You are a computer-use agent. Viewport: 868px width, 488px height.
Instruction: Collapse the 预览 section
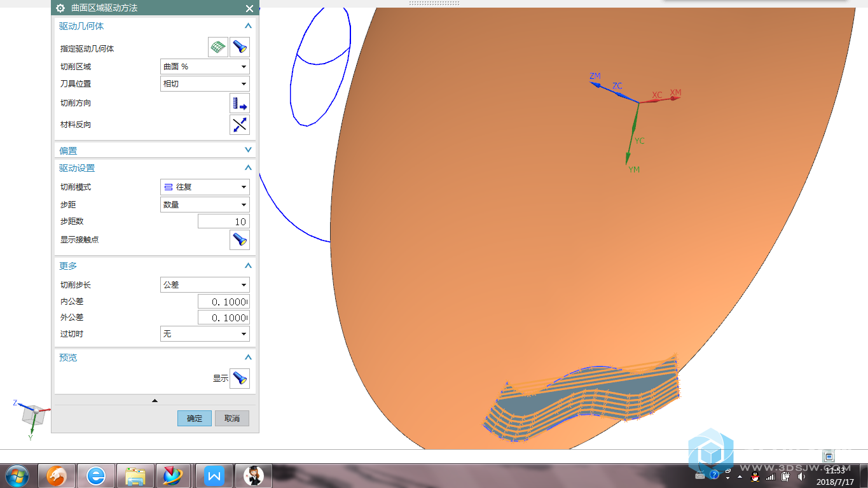click(248, 358)
